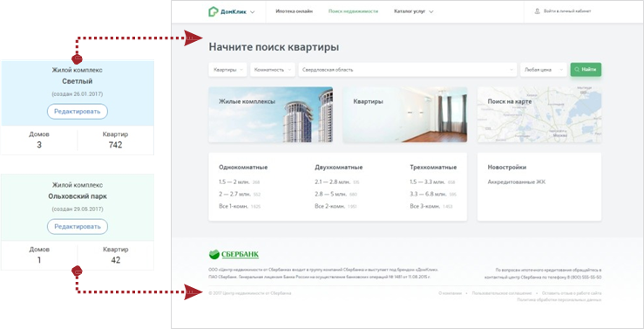The width and height of the screenshot is (644, 329).
Task: Click the magnifier icon on Найти button
Action: pos(578,70)
